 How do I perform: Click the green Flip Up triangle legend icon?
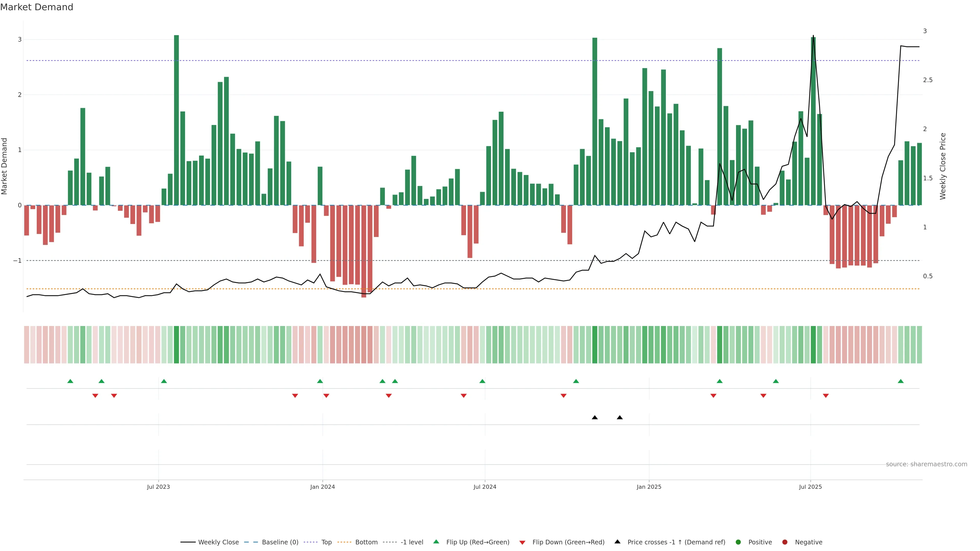pos(436,542)
